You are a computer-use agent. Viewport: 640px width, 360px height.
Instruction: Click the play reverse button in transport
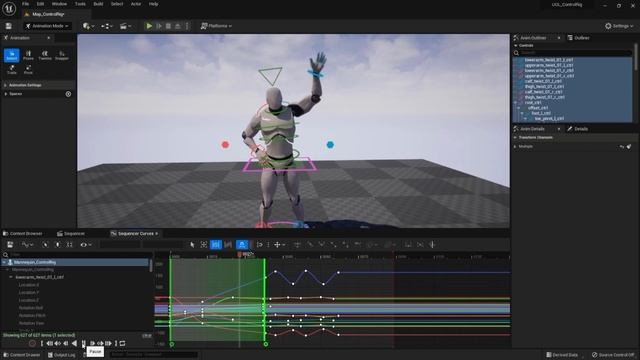click(74, 344)
